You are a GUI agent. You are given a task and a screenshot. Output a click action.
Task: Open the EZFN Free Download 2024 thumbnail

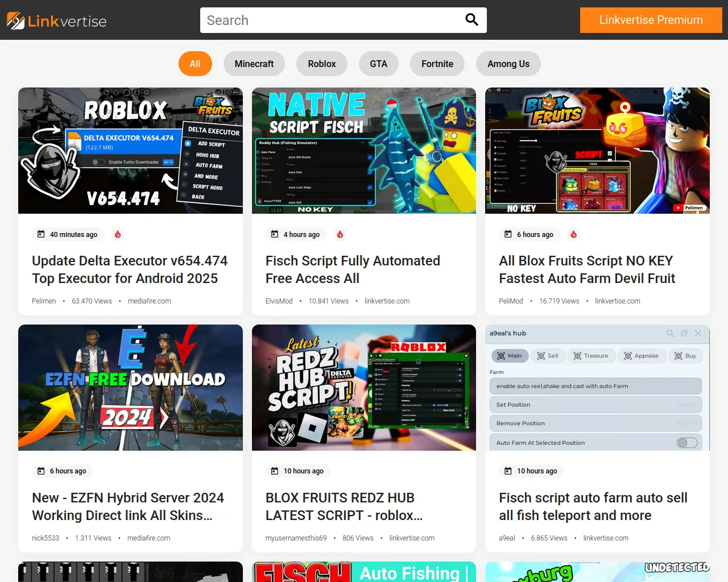(130, 388)
